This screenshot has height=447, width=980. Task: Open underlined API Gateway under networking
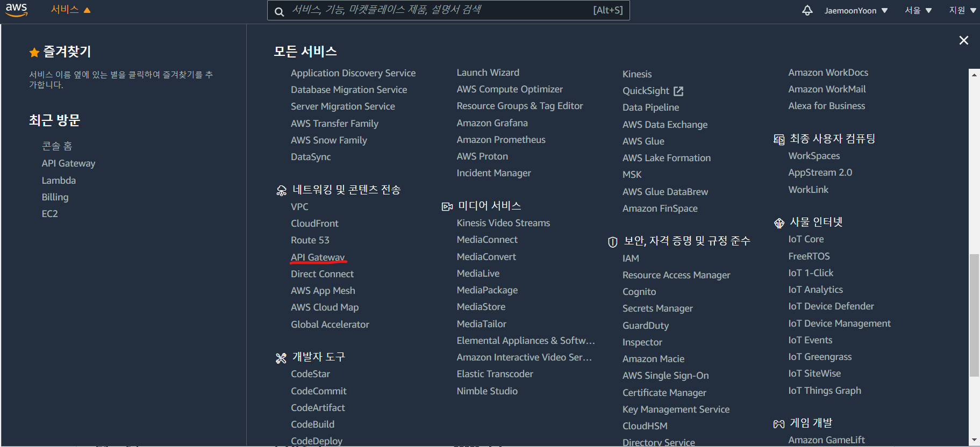pyautogui.click(x=318, y=257)
